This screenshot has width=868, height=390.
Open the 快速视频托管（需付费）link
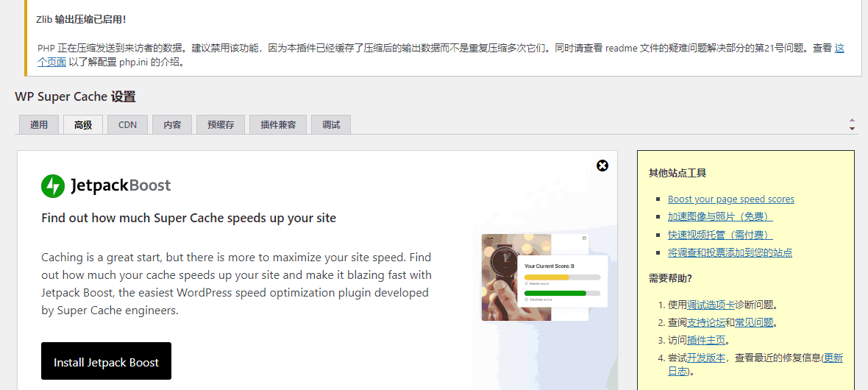pos(719,235)
